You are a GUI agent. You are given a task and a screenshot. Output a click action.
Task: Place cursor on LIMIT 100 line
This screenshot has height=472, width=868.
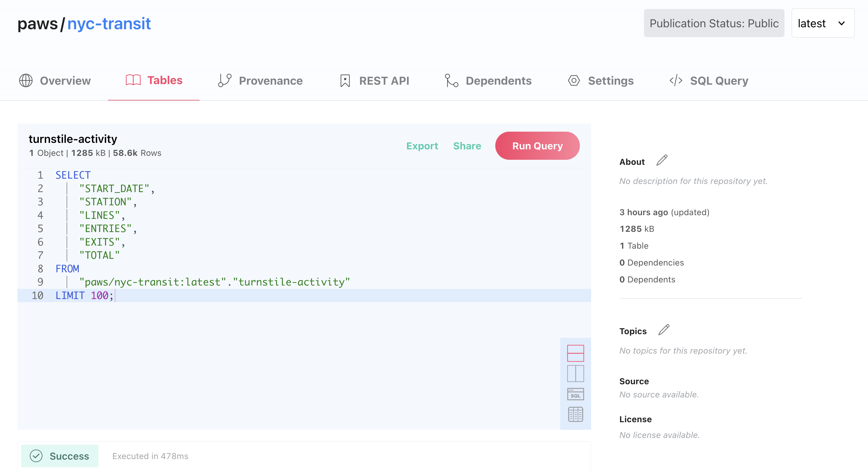click(x=304, y=295)
